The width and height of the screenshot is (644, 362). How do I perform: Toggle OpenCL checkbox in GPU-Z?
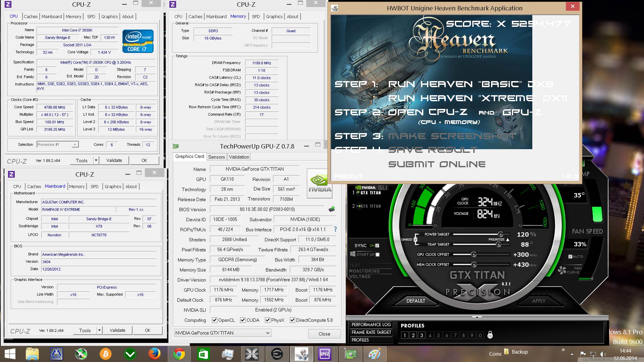click(x=215, y=320)
